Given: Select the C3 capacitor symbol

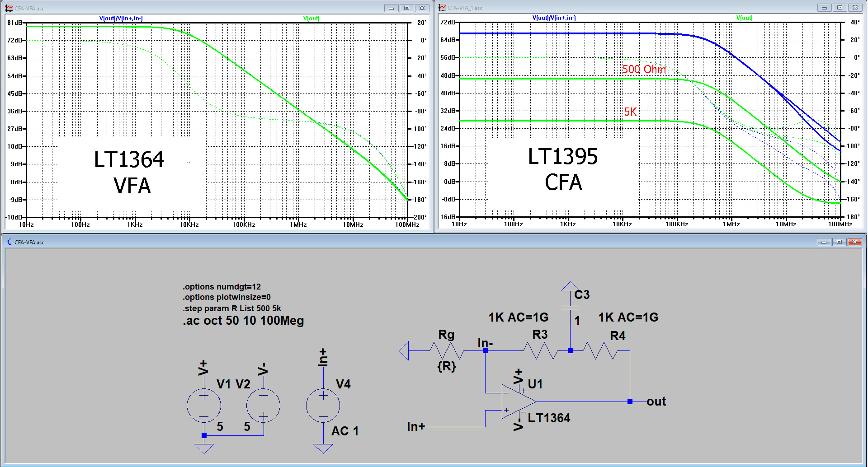Looking at the screenshot, I should coord(570,308).
